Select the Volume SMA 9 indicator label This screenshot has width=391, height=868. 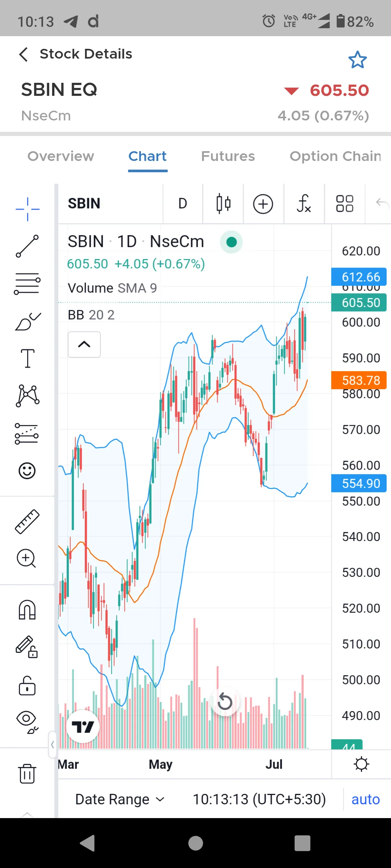click(x=112, y=288)
